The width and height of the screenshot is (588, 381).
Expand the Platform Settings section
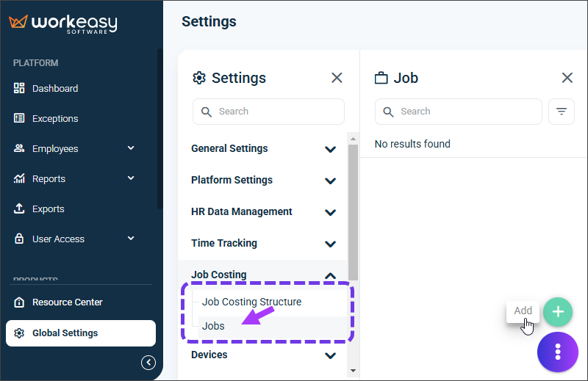[263, 180]
